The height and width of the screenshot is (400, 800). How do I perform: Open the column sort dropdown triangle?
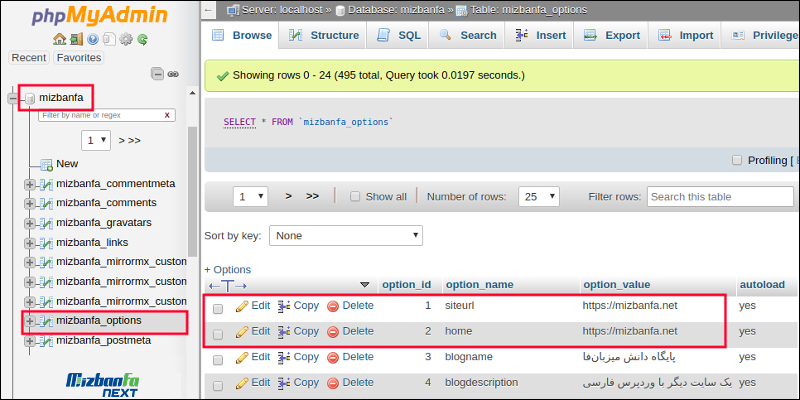364,285
